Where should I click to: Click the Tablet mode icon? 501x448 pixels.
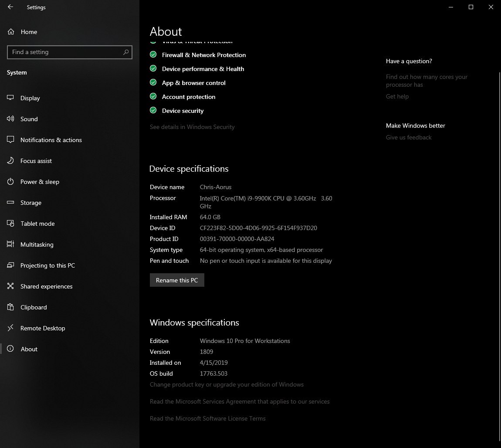[10, 224]
